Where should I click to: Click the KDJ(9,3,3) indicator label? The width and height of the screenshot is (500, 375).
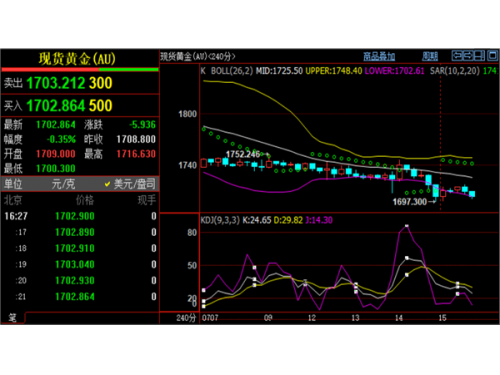pos(220,220)
